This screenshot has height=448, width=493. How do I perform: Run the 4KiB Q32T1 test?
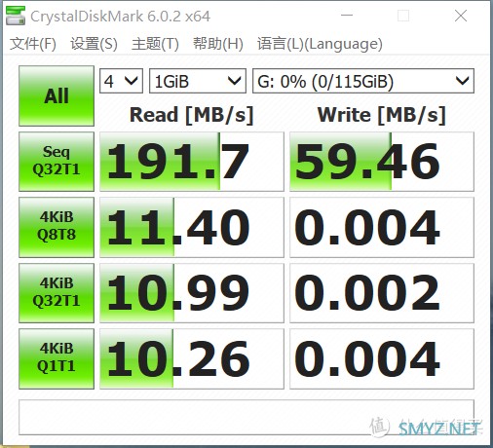pos(57,293)
